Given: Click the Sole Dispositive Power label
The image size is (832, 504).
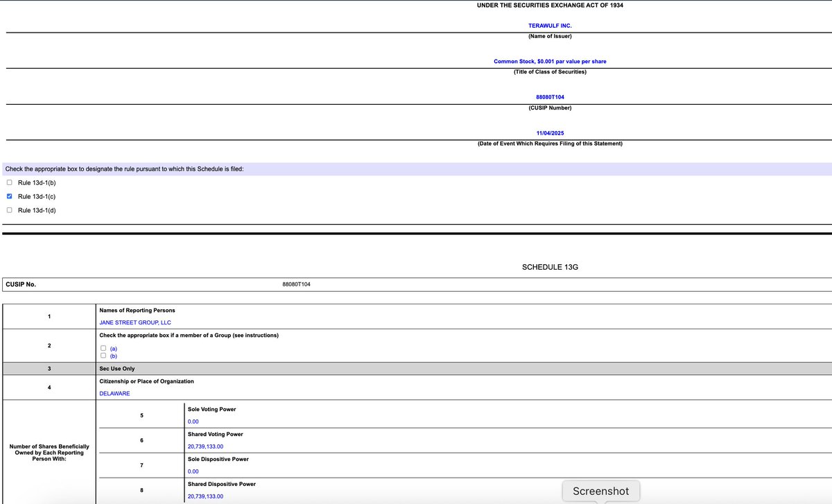Looking at the screenshot, I should tap(218, 459).
